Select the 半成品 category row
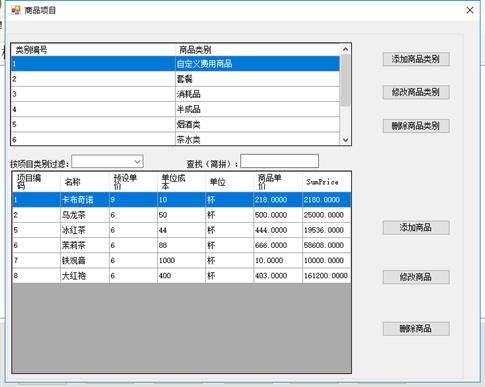The image size is (485, 387). (176, 109)
